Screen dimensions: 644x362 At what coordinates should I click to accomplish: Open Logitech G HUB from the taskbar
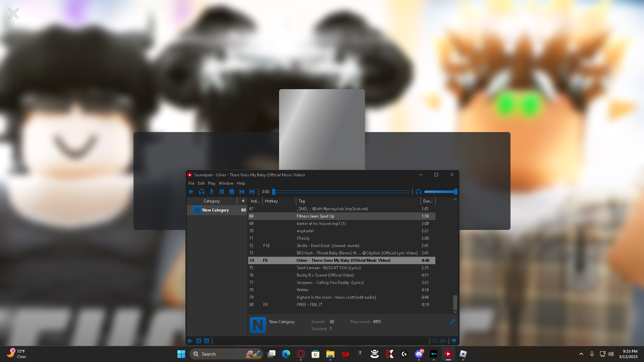pyautogui.click(x=404, y=354)
